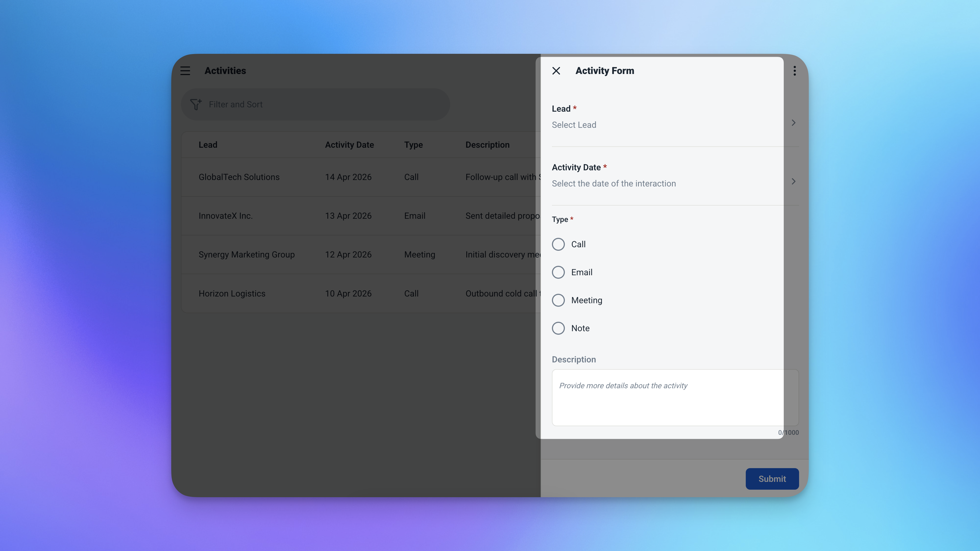Open the Horizon Logistics activity row
Viewport: 980px width, 551px height.
pyautogui.click(x=232, y=294)
